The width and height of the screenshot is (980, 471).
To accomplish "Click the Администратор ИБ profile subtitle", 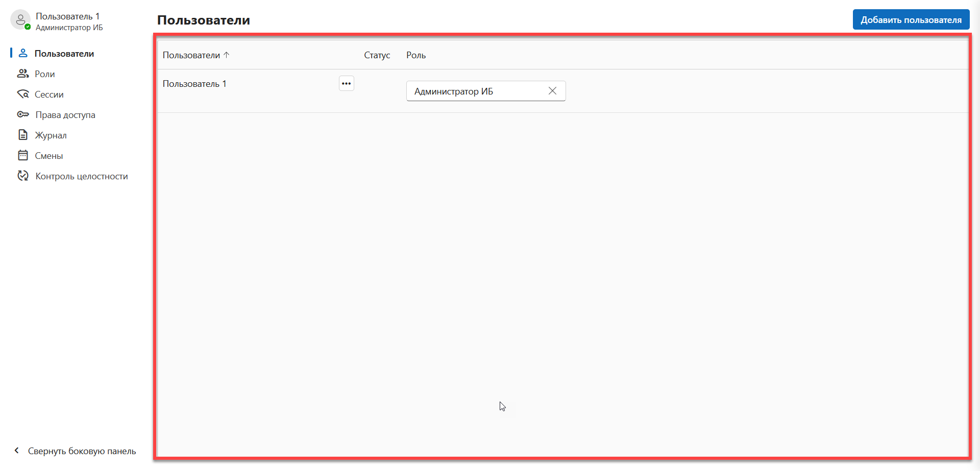I will (x=69, y=28).
